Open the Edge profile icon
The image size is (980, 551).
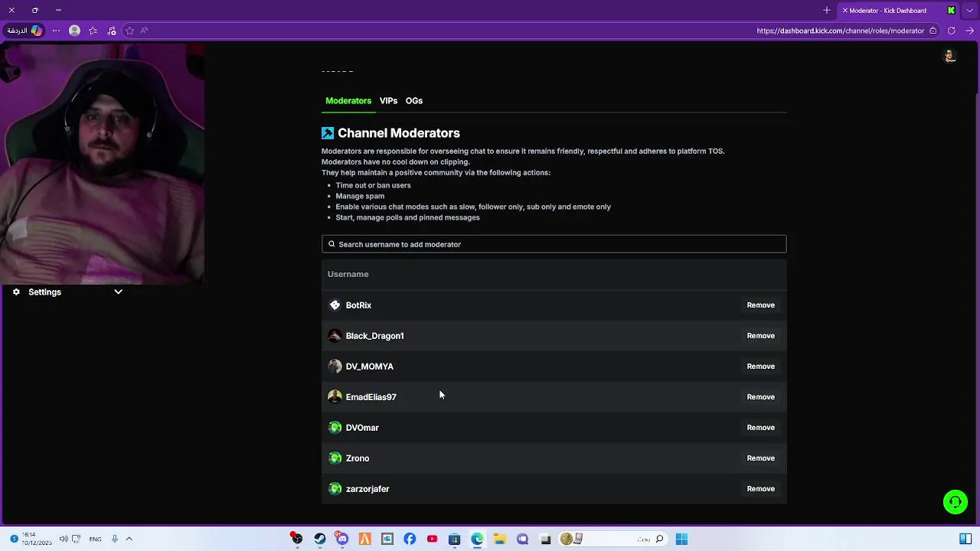click(x=74, y=31)
